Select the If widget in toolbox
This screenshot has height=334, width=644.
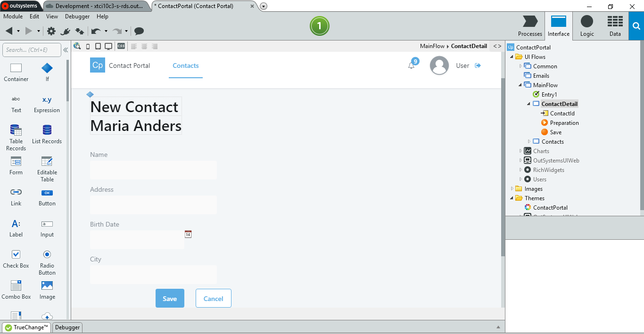tap(47, 73)
